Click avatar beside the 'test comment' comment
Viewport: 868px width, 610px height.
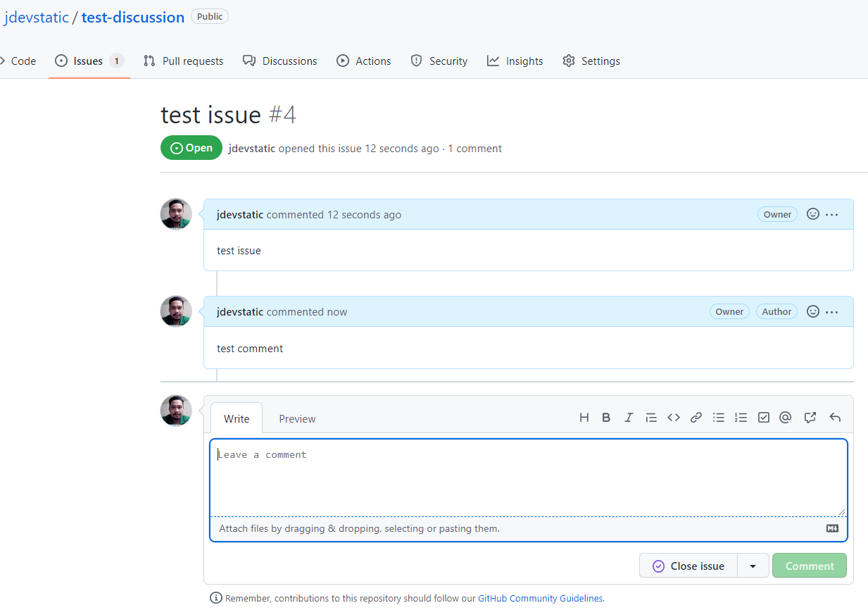[x=176, y=311]
